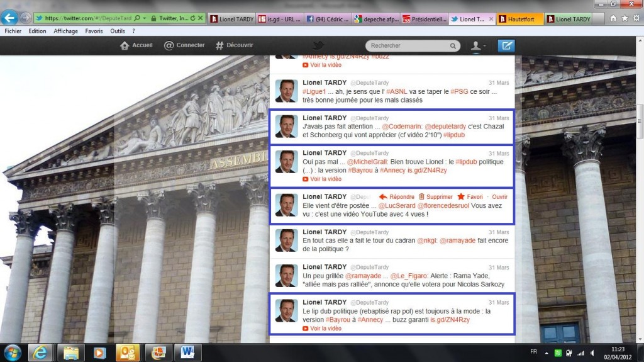Switch to the (94) Cédric Facebook tab
Image resolution: width=644 pixels, height=362 pixels.
point(328,19)
